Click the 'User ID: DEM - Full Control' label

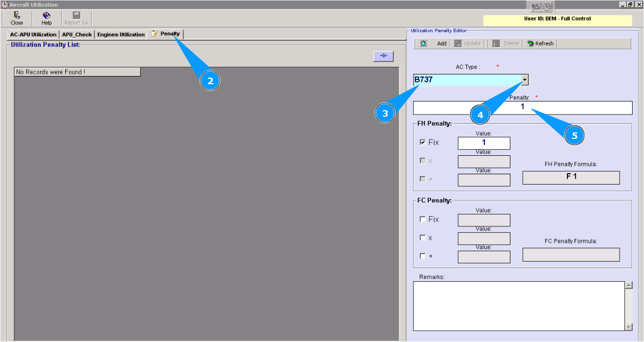click(557, 18)
